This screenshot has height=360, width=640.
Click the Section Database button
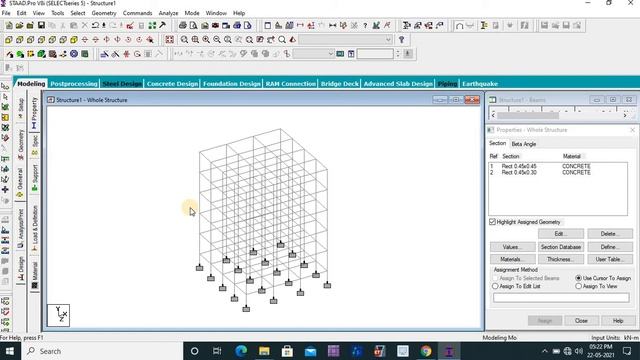pos(561,247)
